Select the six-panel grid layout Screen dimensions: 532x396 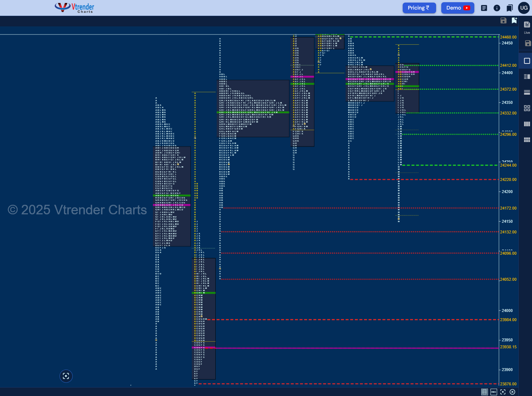point(527,139)
